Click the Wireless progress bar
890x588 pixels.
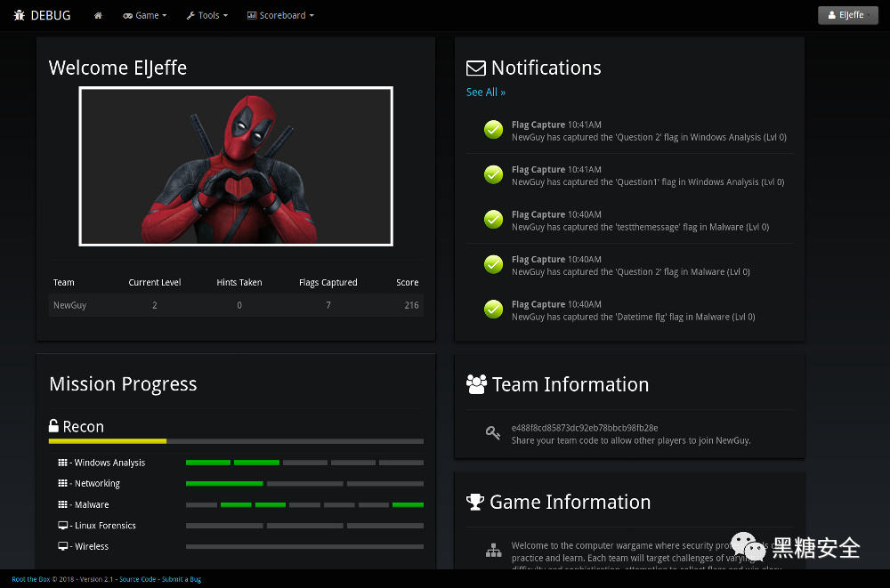click(x=304, y=546)
